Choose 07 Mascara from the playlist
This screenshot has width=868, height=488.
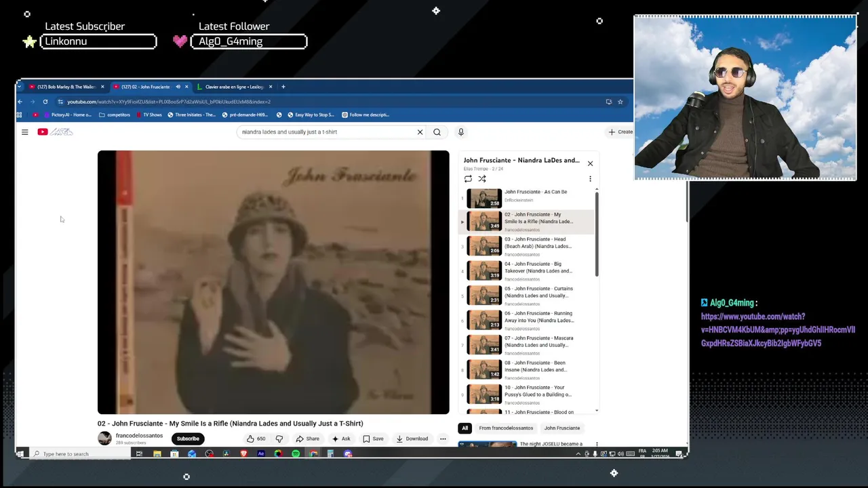528,345
